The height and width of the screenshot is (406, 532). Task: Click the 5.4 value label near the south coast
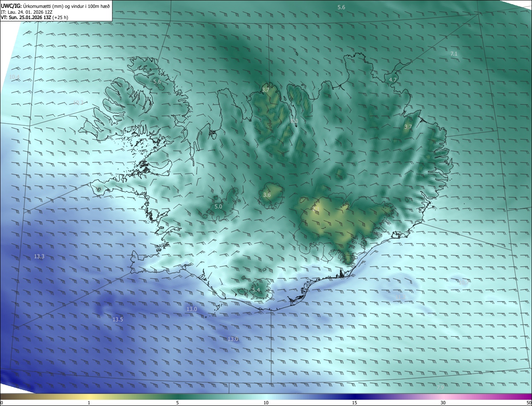(256, 290)
